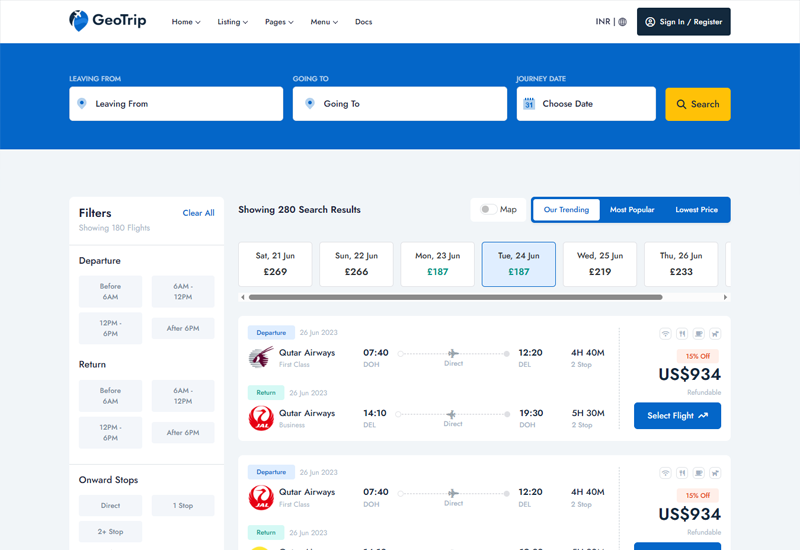
Task: Click the calendar icon in Journey Date field
Action: [x=529, y=104]
